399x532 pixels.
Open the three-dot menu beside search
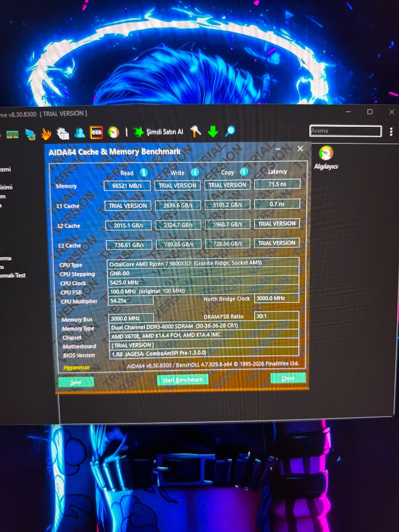(391, 131)
